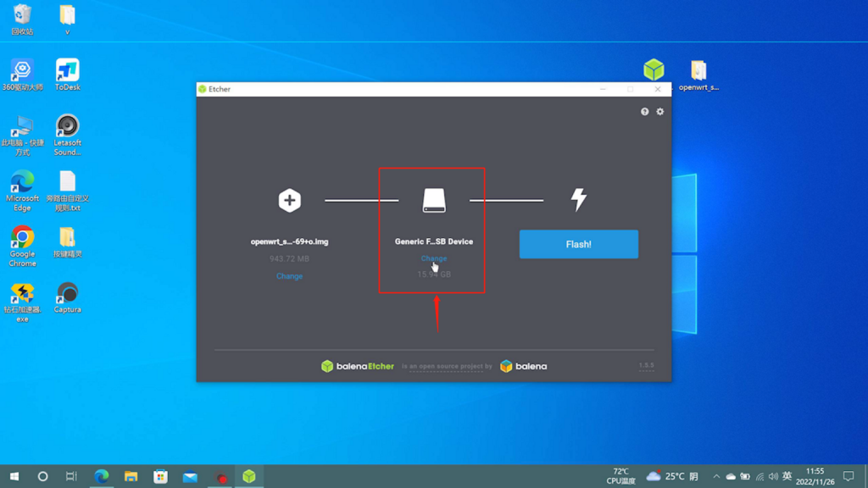Click the green cube Etcher desktop icon
The image size is (868, 488).
pyautogui.click(x=654, y=70)
